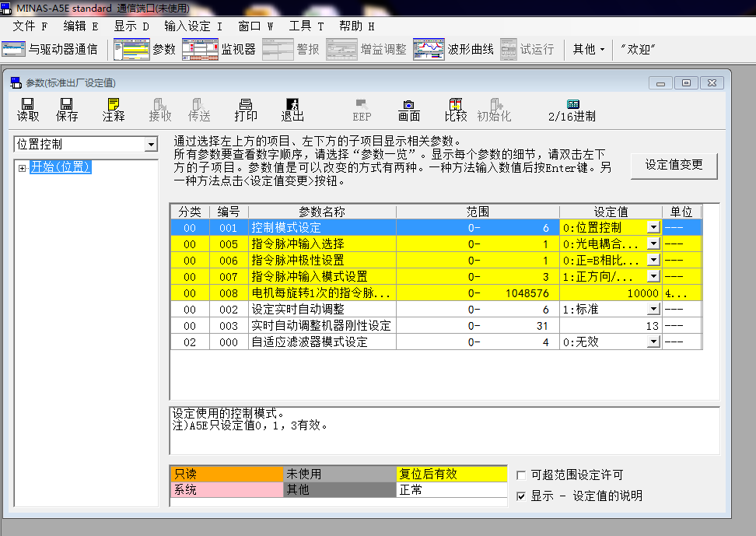This screenshot has width=756, height=536.
Task: Open the 工具 T menu
Action: click(306, 26)
